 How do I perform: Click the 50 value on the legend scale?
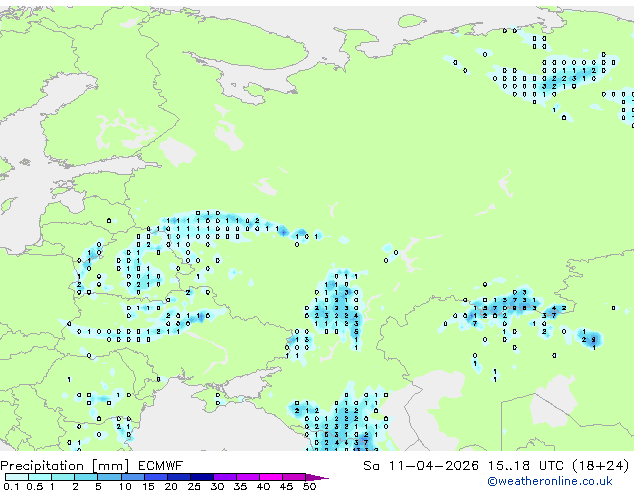[310, 486]
